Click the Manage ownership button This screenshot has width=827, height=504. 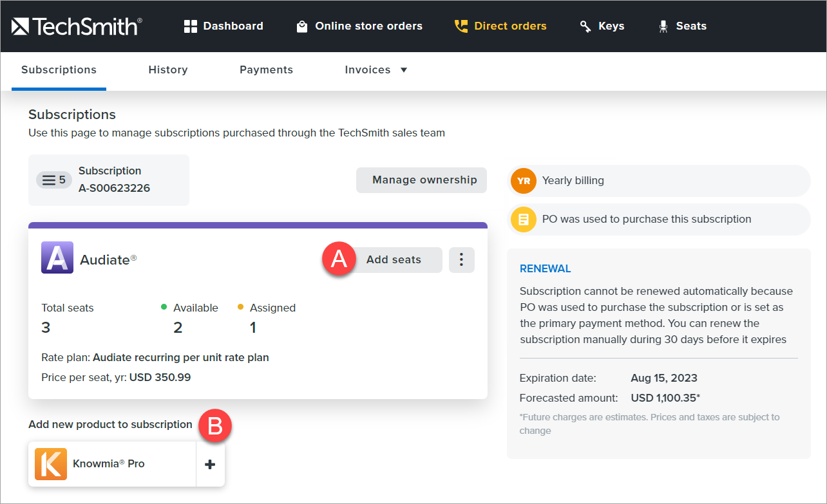tap(421, 180)
